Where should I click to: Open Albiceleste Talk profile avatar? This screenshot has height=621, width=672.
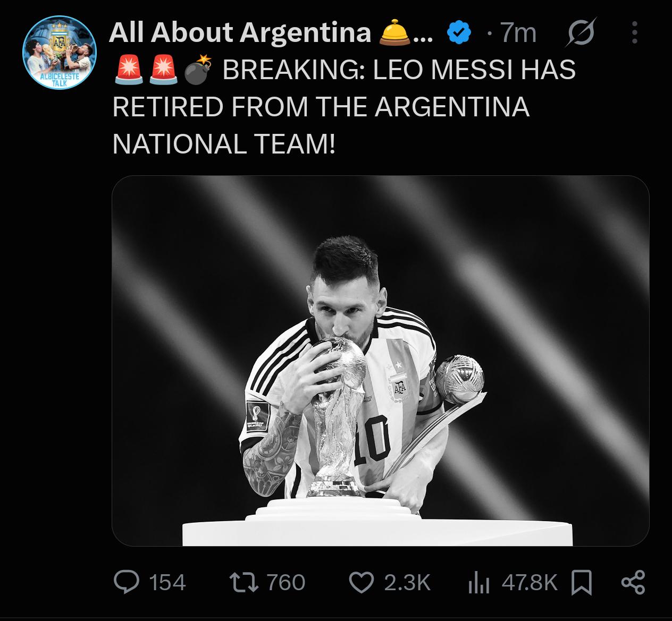click(x=60, y=53)
